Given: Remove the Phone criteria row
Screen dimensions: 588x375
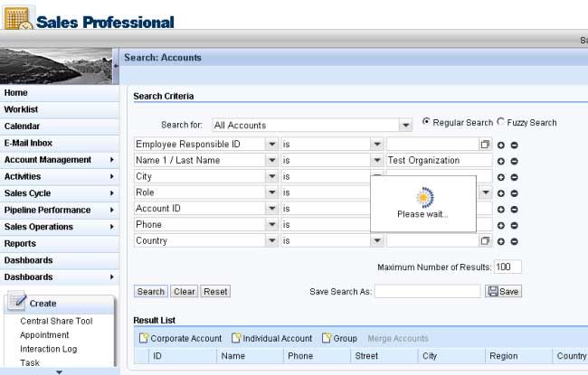Looking at the screenshot, I should pyautogui.click(x=514, y=226).
